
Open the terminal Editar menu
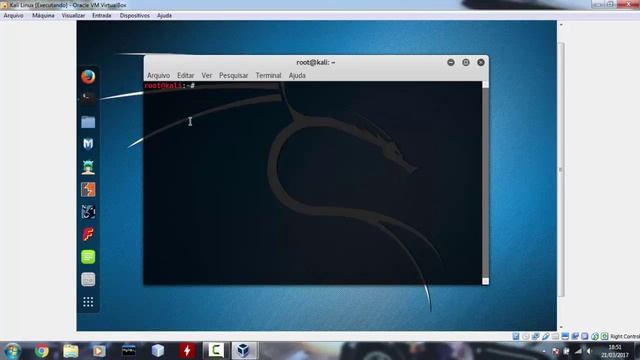coord(185,76)
